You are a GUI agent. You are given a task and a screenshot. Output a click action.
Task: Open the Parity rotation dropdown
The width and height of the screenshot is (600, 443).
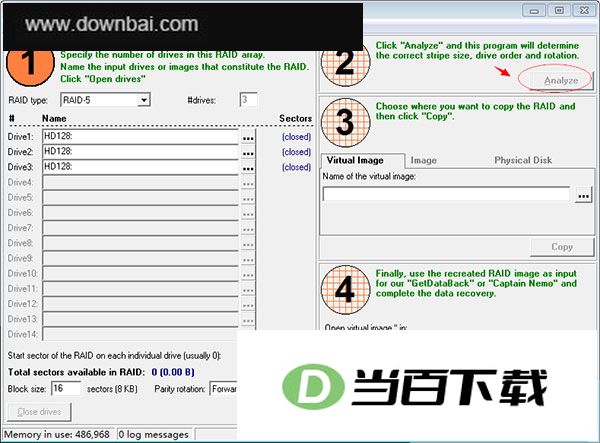point(223,389)
